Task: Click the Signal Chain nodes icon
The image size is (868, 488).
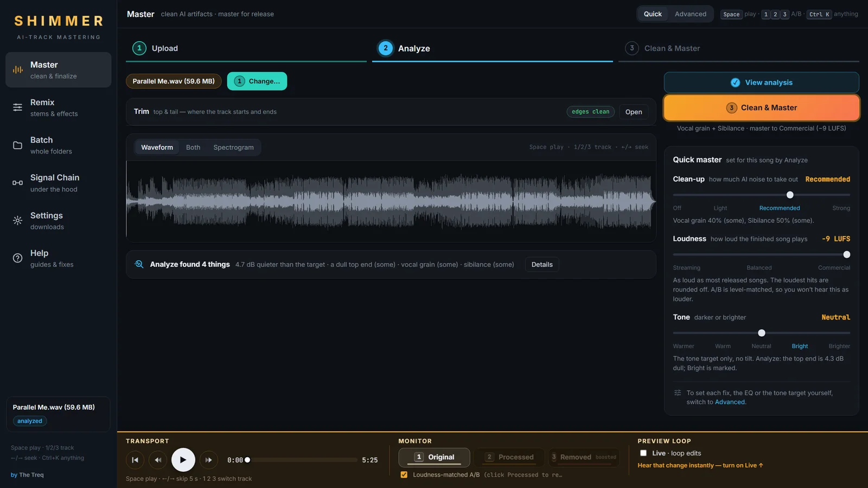Action: point(18,183)
